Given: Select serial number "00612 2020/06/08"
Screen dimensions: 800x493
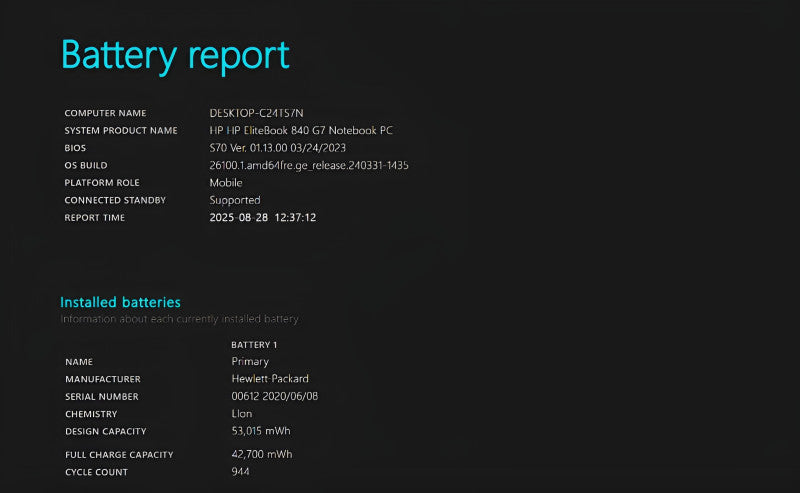Looking at the screenshot, I should pos(274,396).
